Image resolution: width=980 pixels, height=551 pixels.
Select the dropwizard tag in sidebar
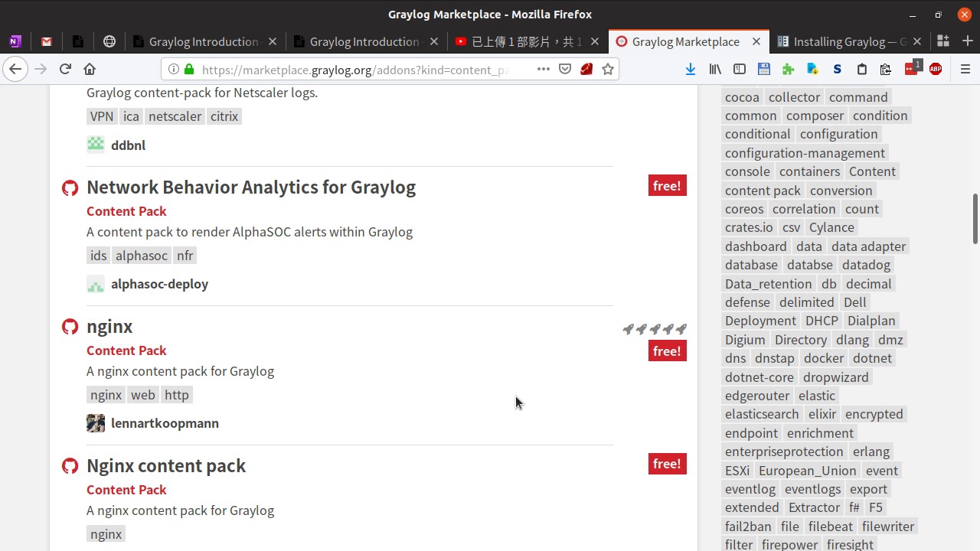point(836,377)
